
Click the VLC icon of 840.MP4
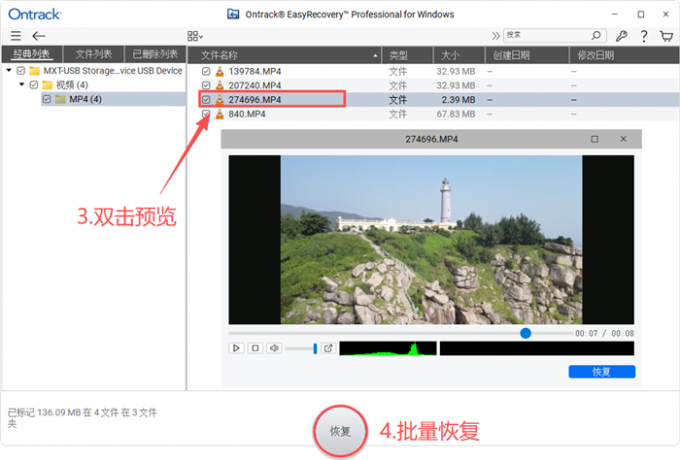[x=220, y=114]
